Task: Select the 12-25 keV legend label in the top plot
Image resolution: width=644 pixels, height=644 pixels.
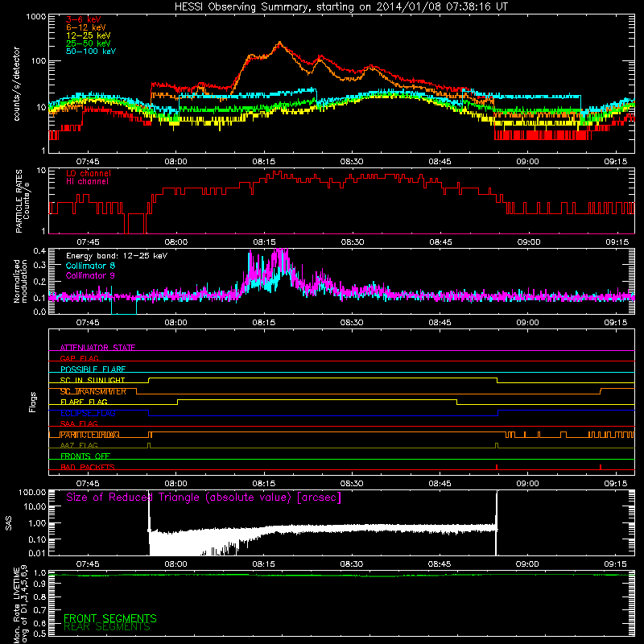Action: 89,35
